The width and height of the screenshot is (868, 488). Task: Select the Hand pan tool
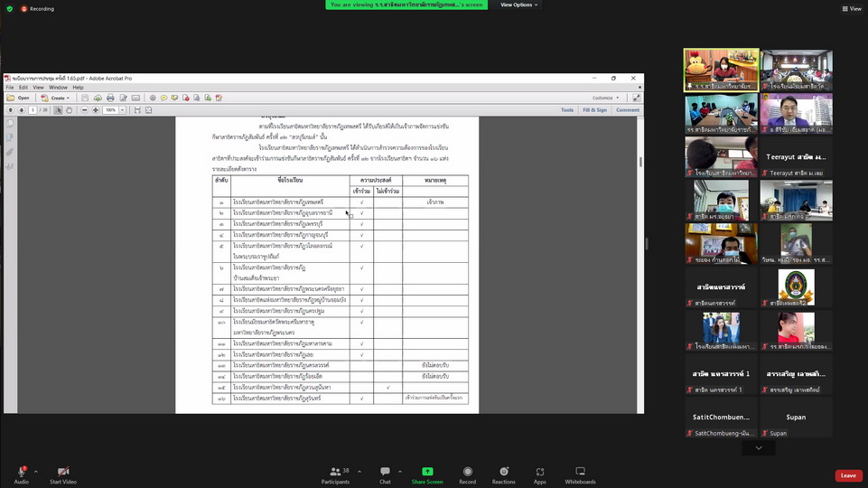pos(70,110)
